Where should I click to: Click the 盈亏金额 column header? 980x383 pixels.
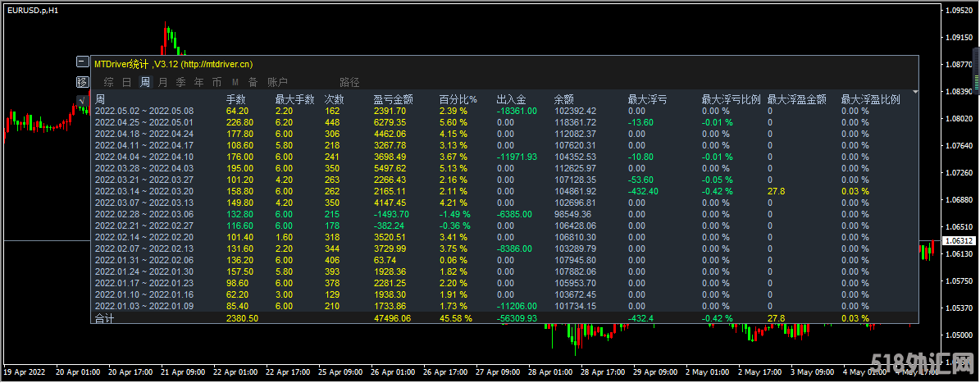pyautogui.click(x=393, y=100)
